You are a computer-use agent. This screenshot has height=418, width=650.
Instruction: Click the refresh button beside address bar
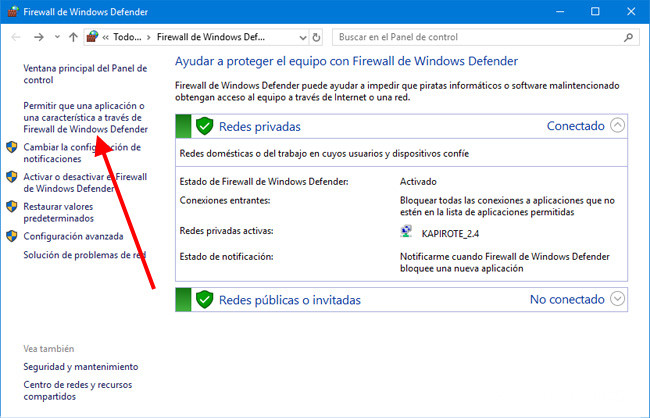[x=317, y=37]
